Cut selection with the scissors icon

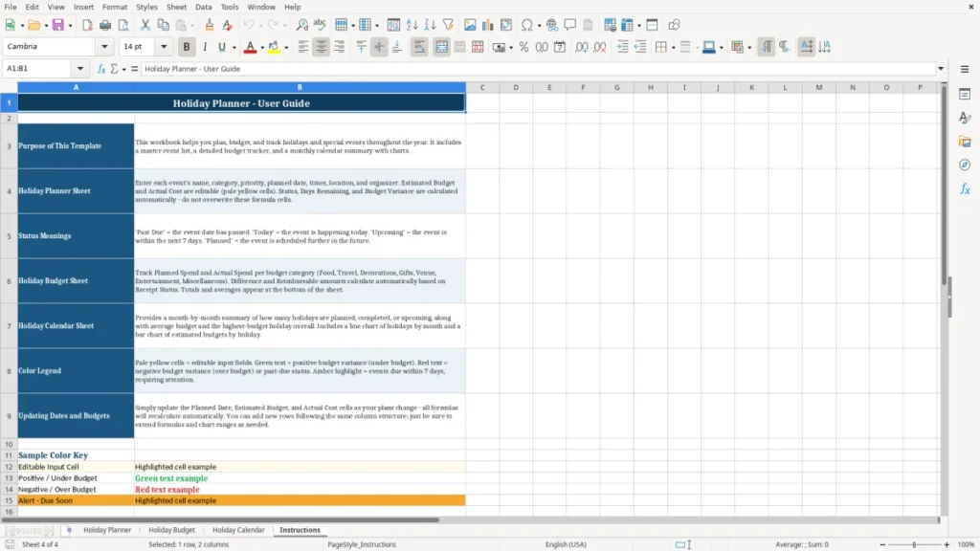pos(145,25)
